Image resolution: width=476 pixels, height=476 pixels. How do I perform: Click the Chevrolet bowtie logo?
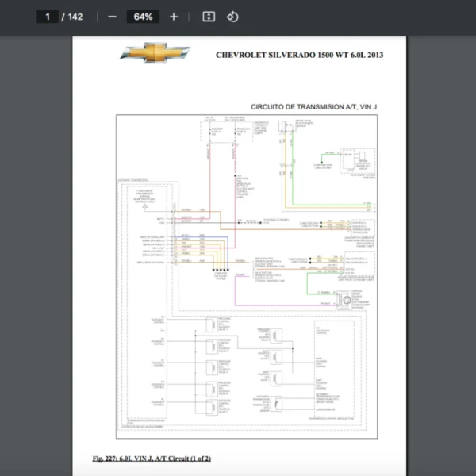tap(155, 53)
